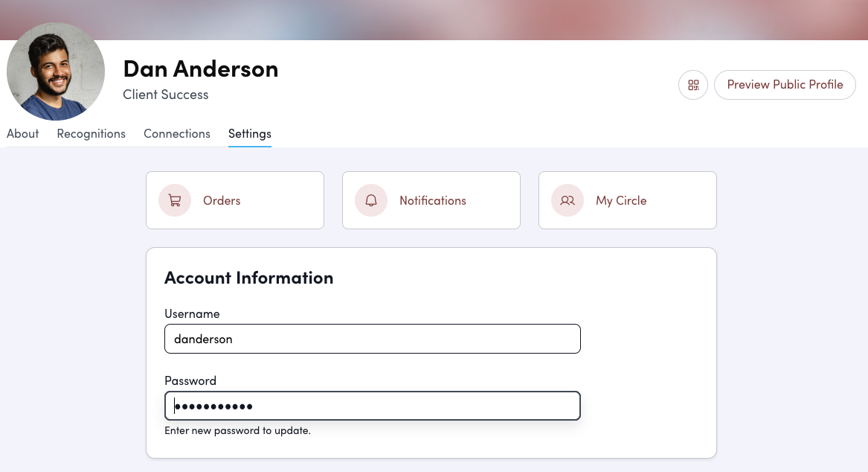868x472 pixels.
Task: Switch to the About tab
Action: [x=23, y=134]
